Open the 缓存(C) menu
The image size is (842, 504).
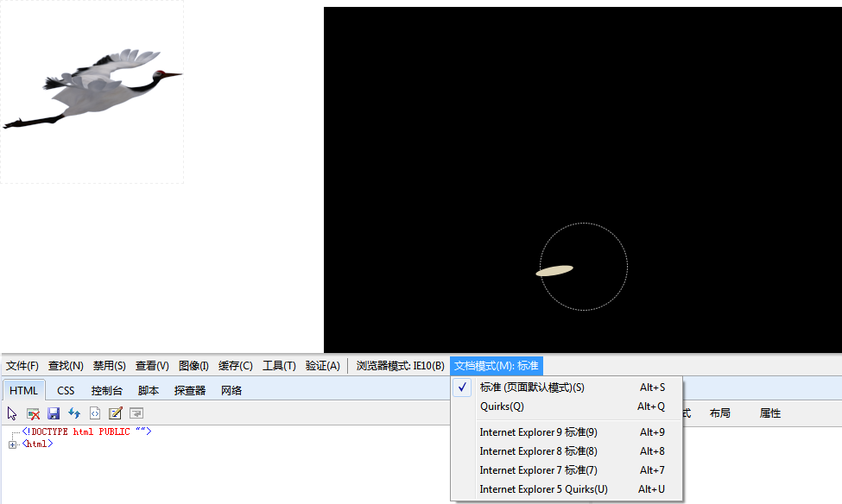pos(235,366)
